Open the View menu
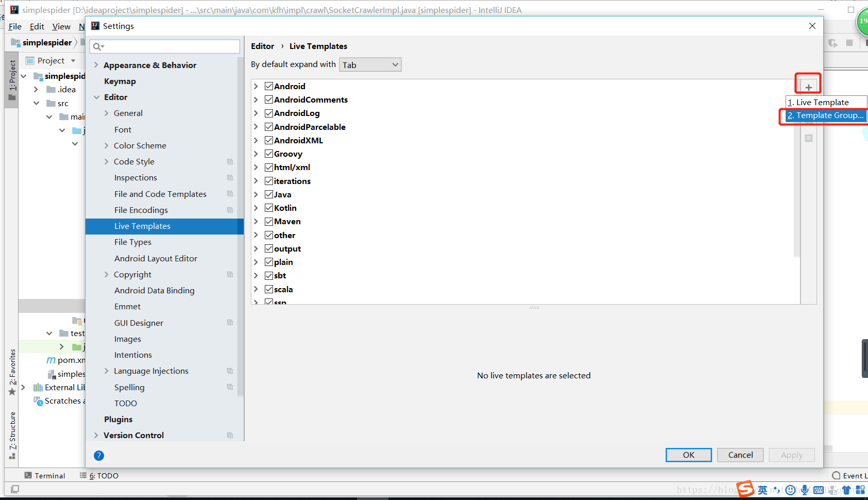 (x=61, y=26)
